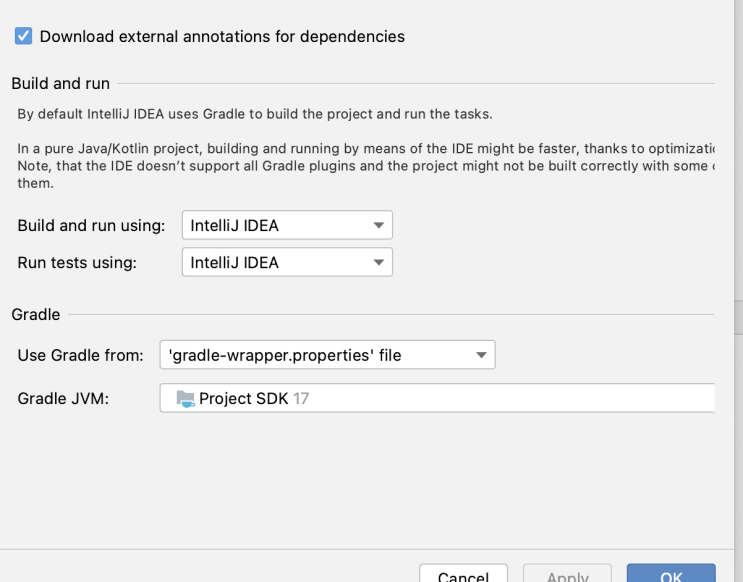Click the "Run tests using:" label

77,262
